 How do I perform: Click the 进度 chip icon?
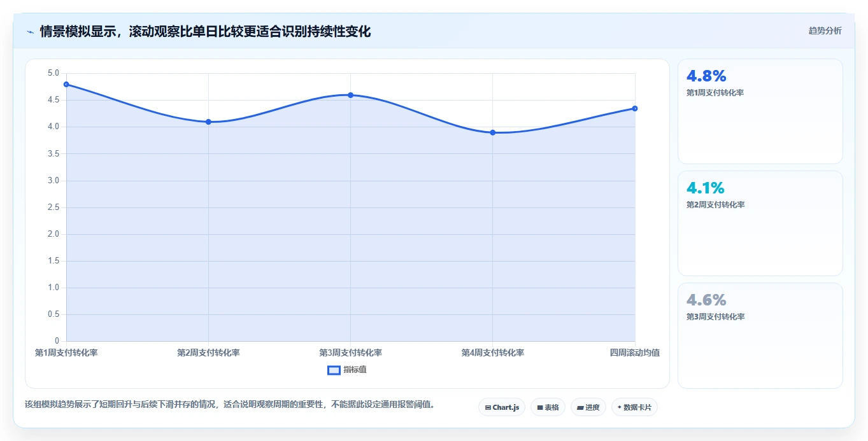point(581,407)
